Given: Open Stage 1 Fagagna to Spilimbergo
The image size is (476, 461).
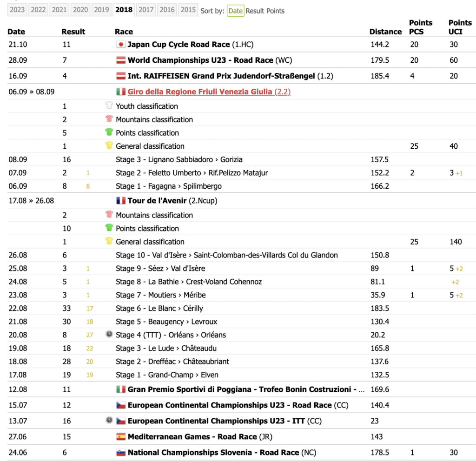Looking at the screenshot, I should pyautogui.click(x=168, y=186).
